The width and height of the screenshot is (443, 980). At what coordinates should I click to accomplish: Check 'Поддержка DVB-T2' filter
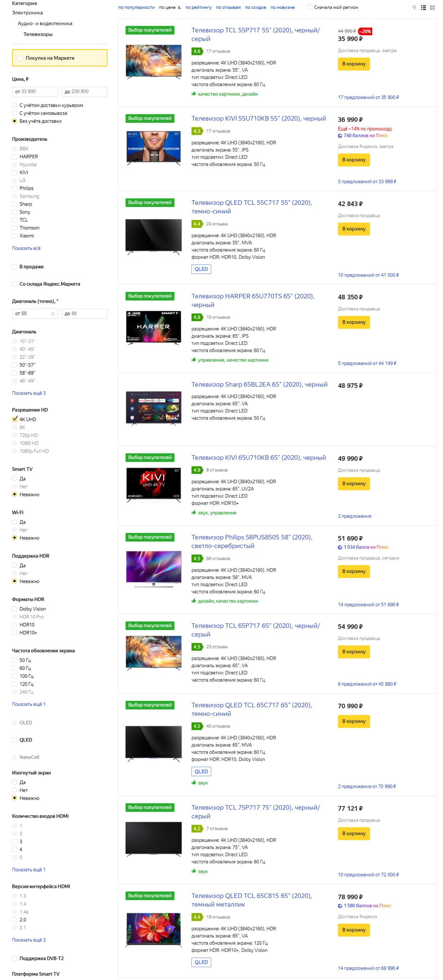pos(15,959)
